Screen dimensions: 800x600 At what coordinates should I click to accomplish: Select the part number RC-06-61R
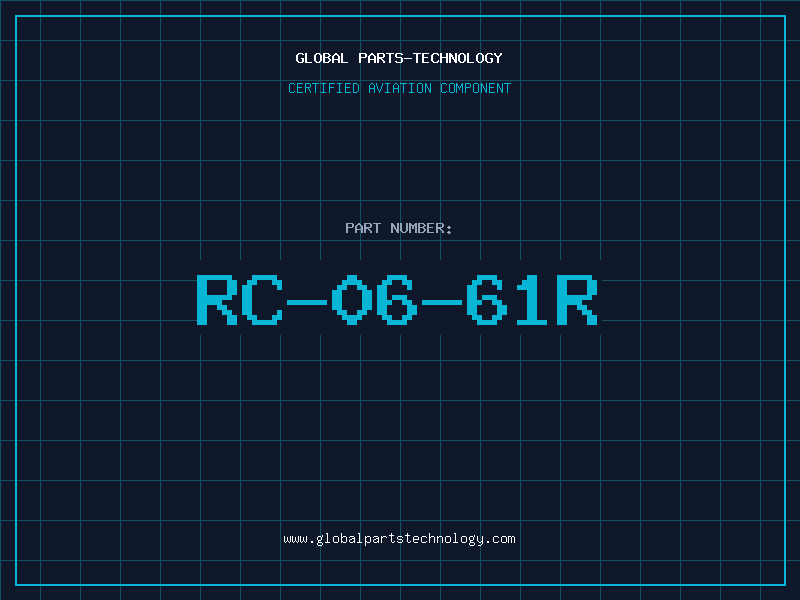click(397, 300)
